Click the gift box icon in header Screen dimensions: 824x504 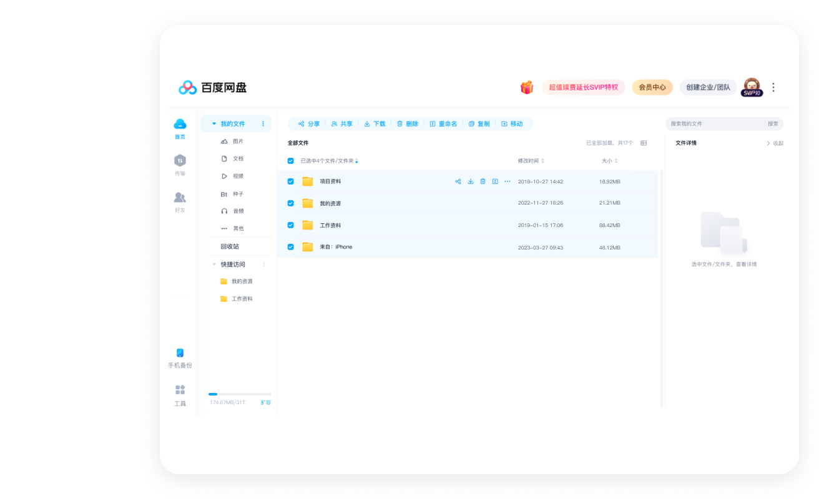coord(527,87)
